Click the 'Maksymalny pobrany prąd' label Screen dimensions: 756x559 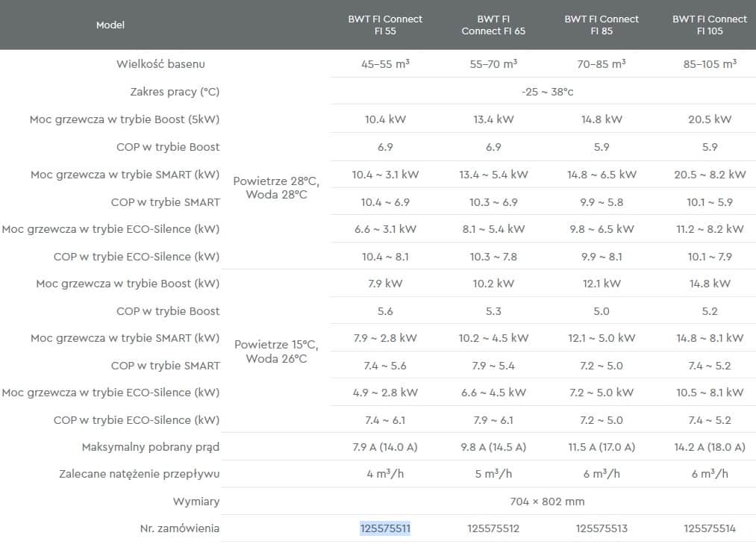coord(151,447)
